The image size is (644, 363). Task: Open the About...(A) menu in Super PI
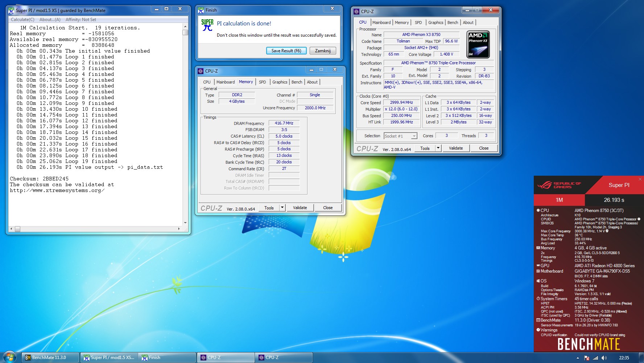pos(50,20)
